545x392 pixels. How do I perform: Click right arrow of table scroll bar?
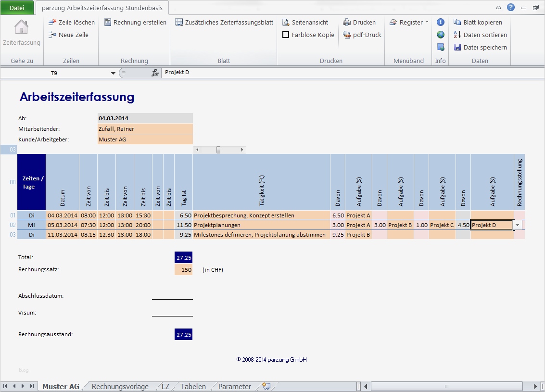point(242,150)
